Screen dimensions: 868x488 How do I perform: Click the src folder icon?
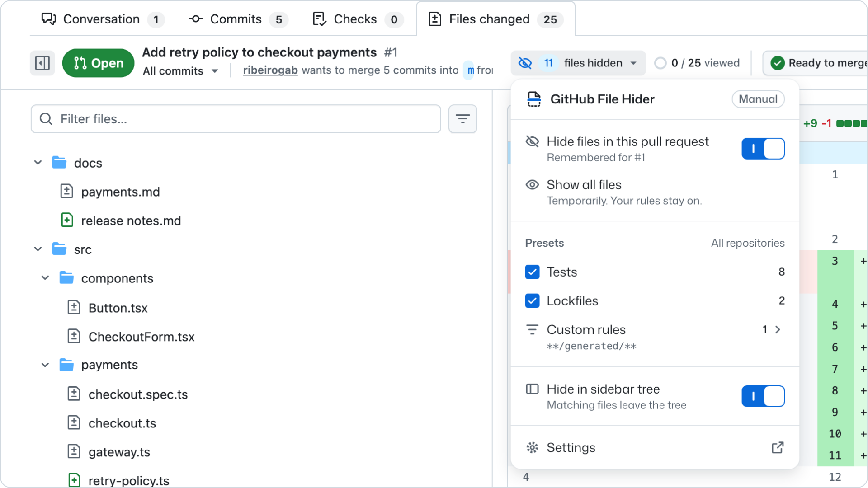click(59, 249)
